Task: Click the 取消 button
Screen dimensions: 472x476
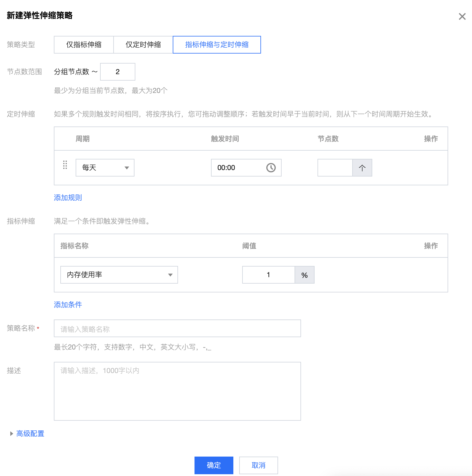Action: click(x=259, y=465)
